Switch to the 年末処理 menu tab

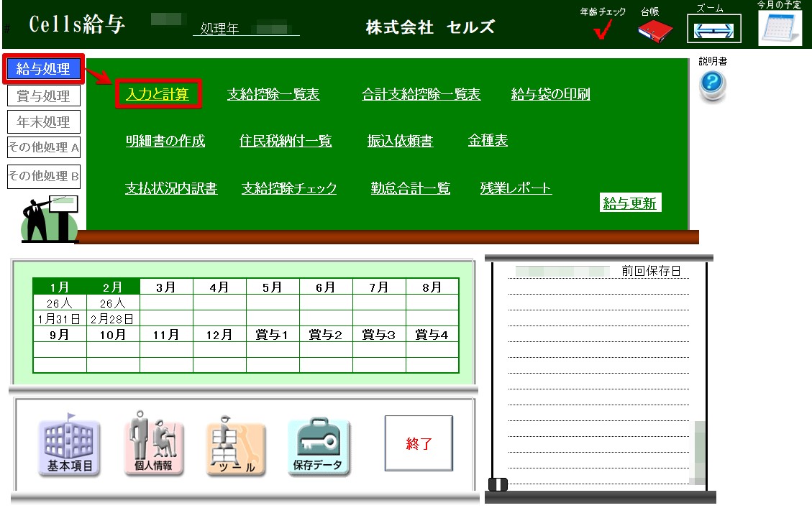pyautogui.click(x=44, y=121)
